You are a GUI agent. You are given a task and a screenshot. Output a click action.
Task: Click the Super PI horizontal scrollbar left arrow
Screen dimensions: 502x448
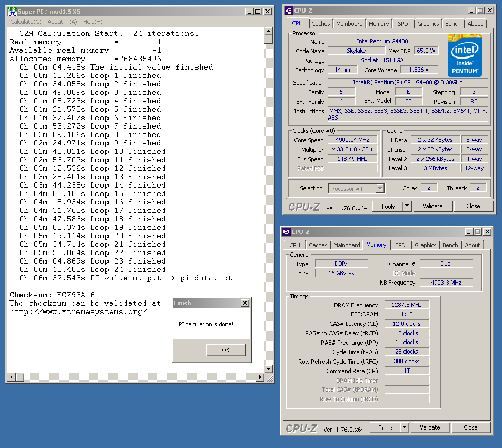tap(11, 377)
